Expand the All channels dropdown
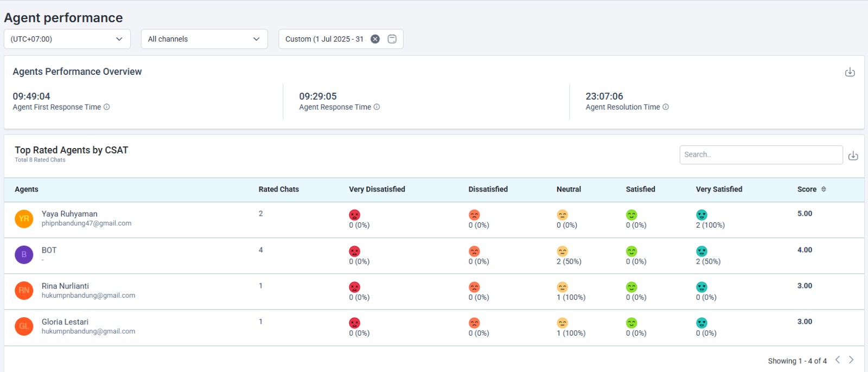 [204, 39]
